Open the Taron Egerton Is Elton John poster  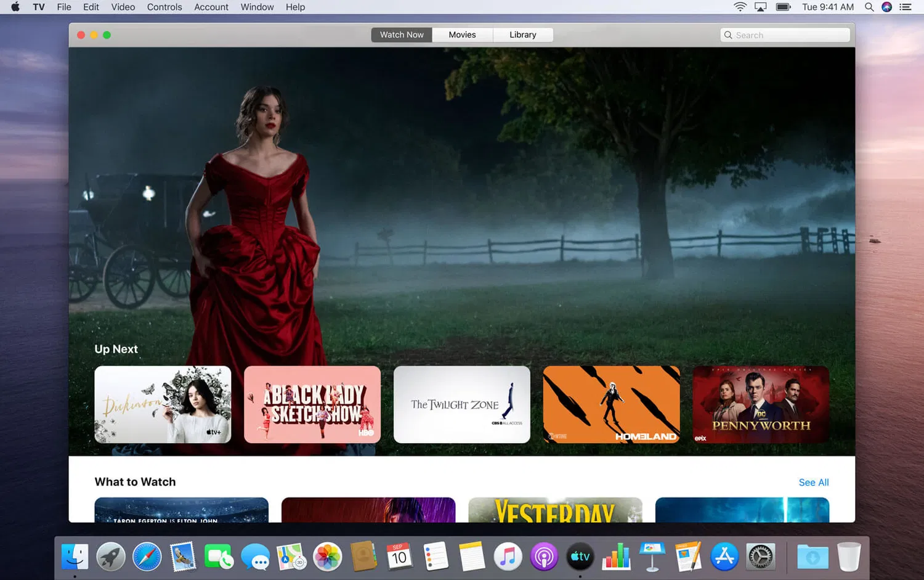coord(182,510)
